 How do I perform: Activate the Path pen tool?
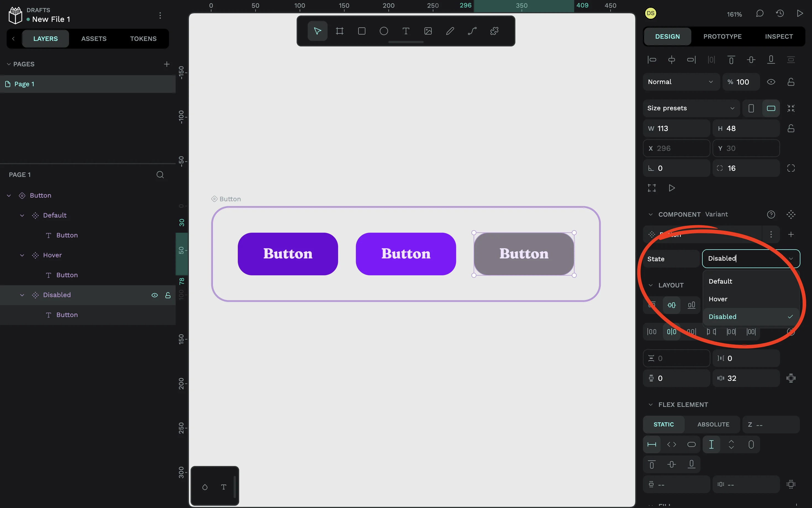[x=472, y=31]
